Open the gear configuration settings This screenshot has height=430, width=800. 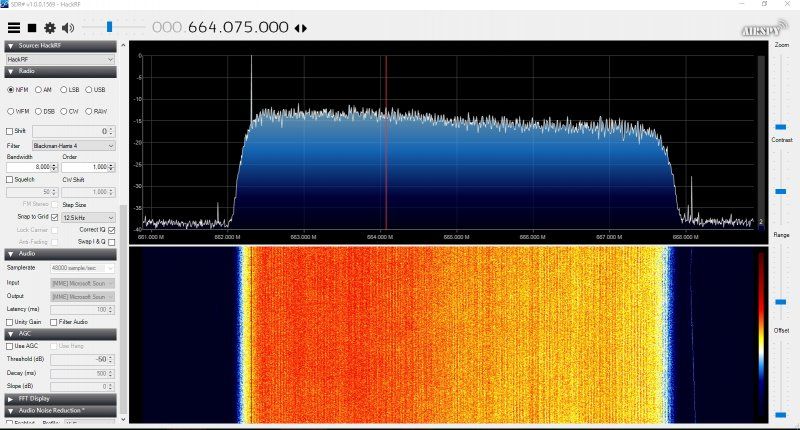click(x=50, y=28)
